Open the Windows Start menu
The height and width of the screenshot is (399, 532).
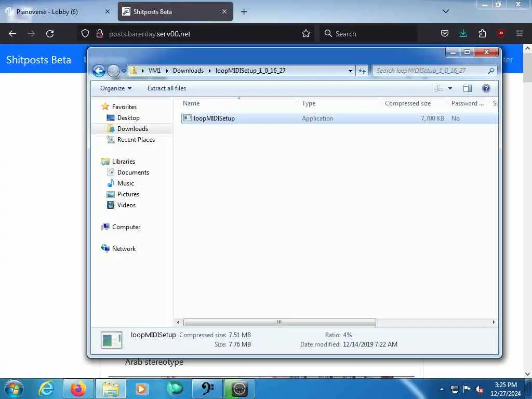pyautogui.click(x=14, y=389)
